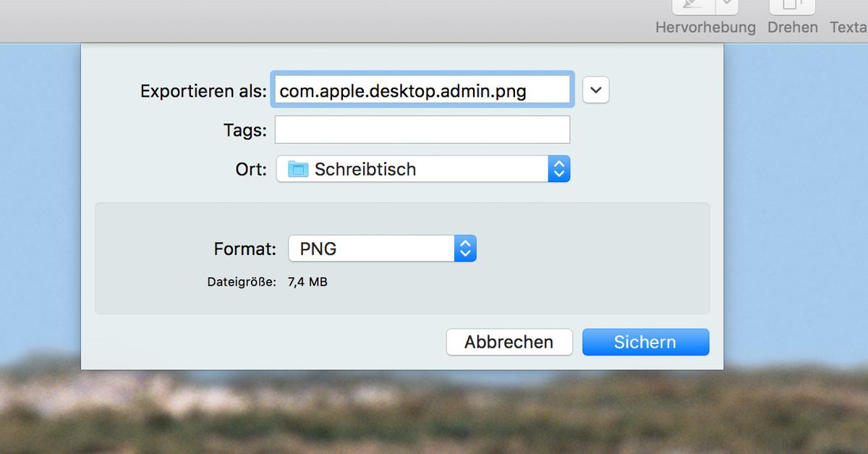Click the Exportieren als label
The height and width of the screenshot is (454, 868).
pos(203,91)
